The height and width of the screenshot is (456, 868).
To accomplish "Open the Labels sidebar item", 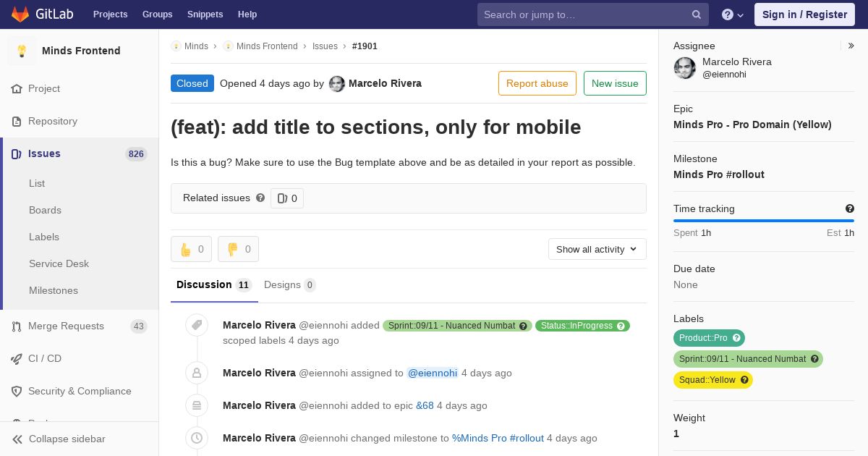I will click(x=44, y=237).
